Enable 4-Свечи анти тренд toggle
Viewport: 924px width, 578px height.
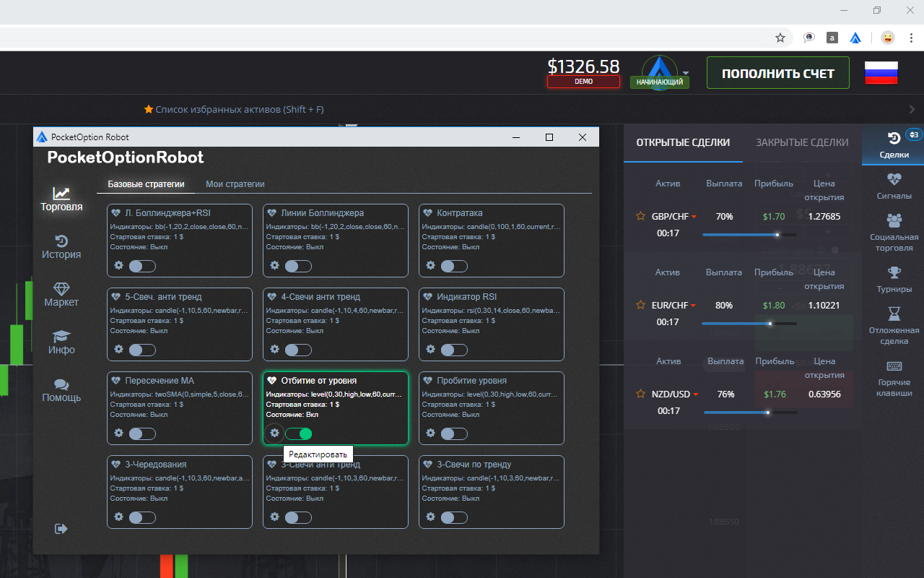(x=298, y=350)
